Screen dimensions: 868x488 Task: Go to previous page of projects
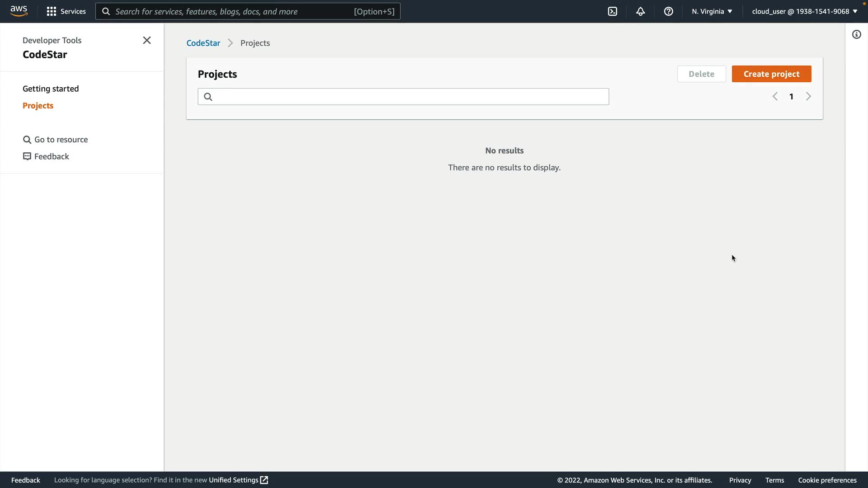click(x=775, y=96)
